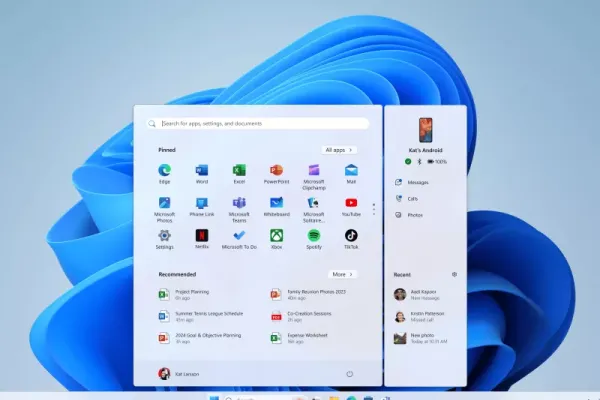Click the Recommended section heading
This screenshot has width=600, height=400.
point(177,274)
